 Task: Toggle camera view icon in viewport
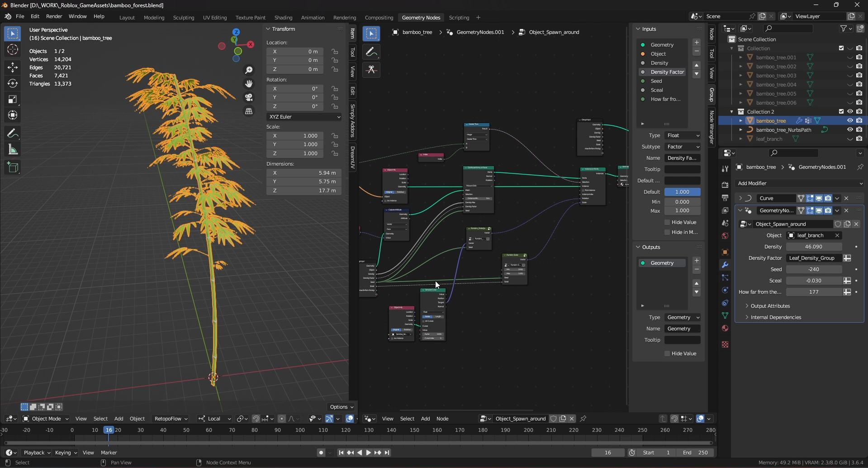point(249,97)
